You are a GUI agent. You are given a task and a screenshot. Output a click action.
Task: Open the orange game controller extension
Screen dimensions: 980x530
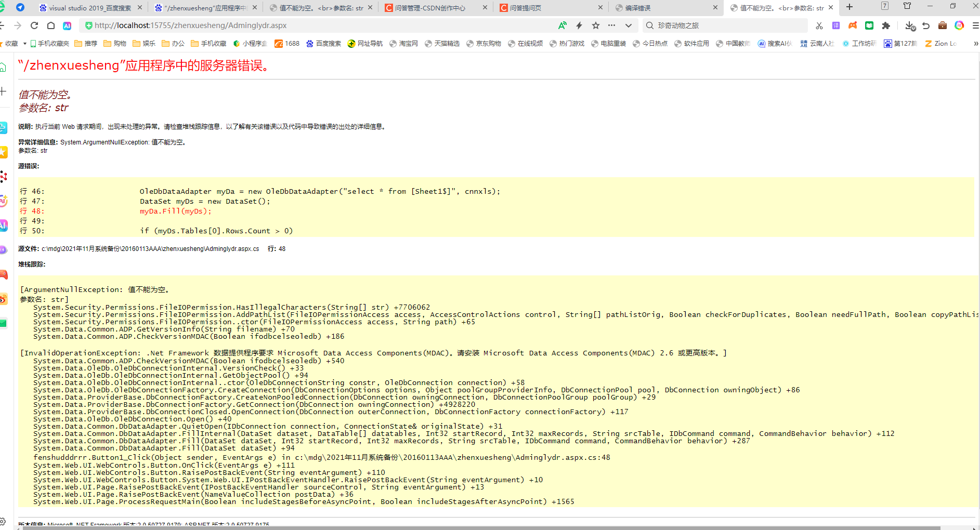click(853, 25)
